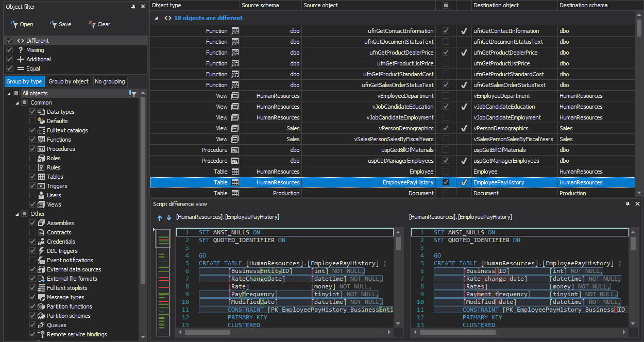644x342 pixels.
Task: Select the No grouping tab
Action: pos(110,81)
